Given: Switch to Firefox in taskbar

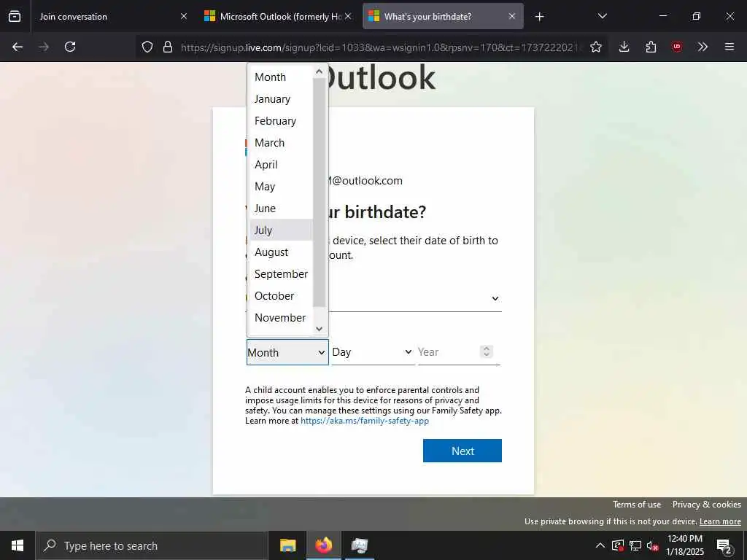Looking at the screenshot, I should pos(324,545).
